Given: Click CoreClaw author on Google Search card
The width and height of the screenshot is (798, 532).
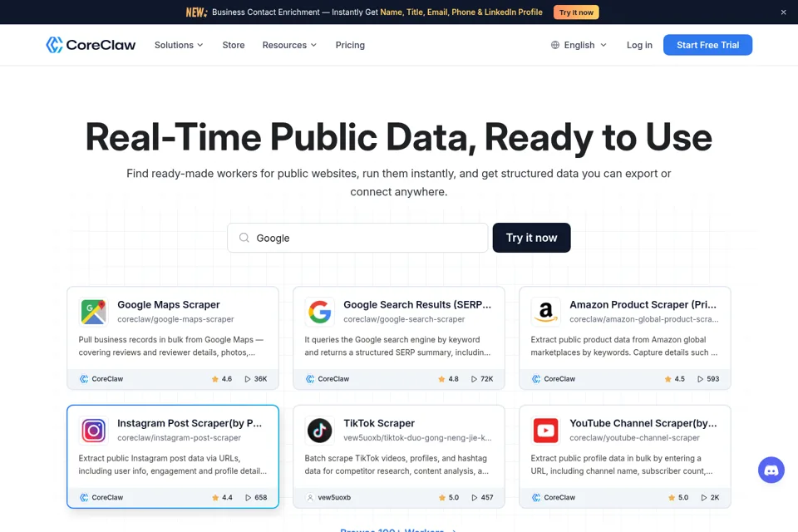Looking at the screenshot, I should [x=328, y=379].
